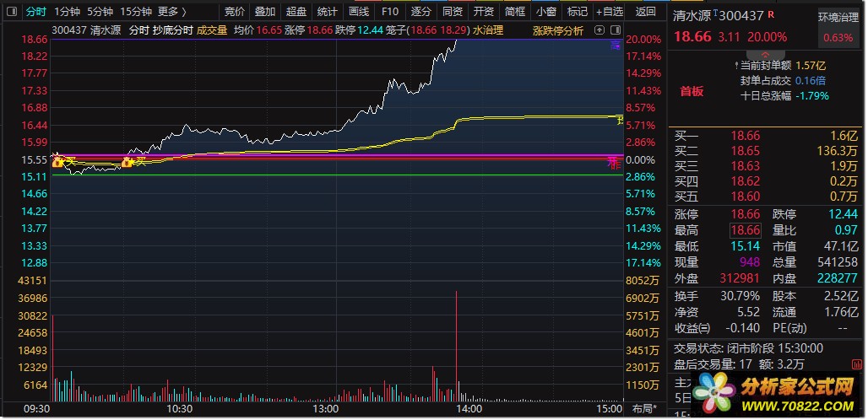The width and height of the screenshot is (868, 420).
Task: Click the 首板 first-board label
Action: (x=692, y=92)
